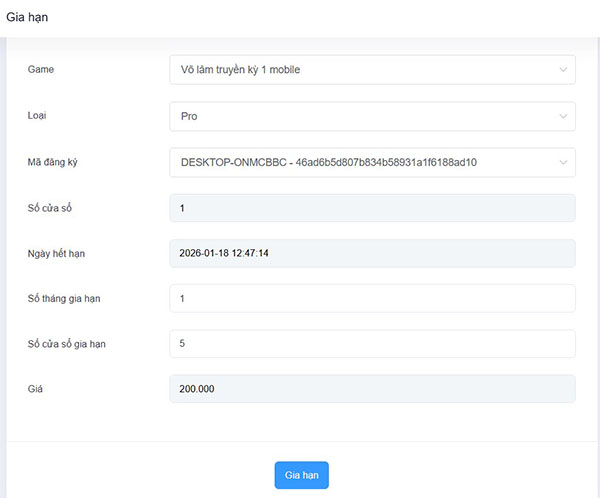Click the chevron arrow in Game selector

click(561, 70)
